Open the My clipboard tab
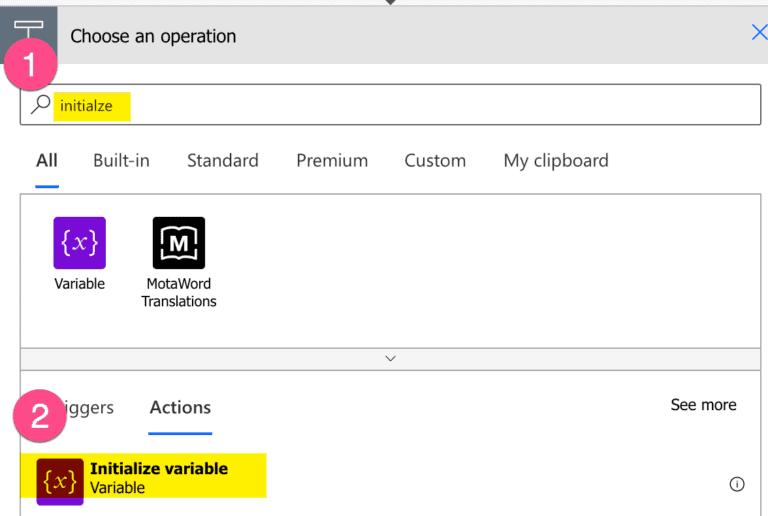768x516 pixels. click(x=556, y=160)
